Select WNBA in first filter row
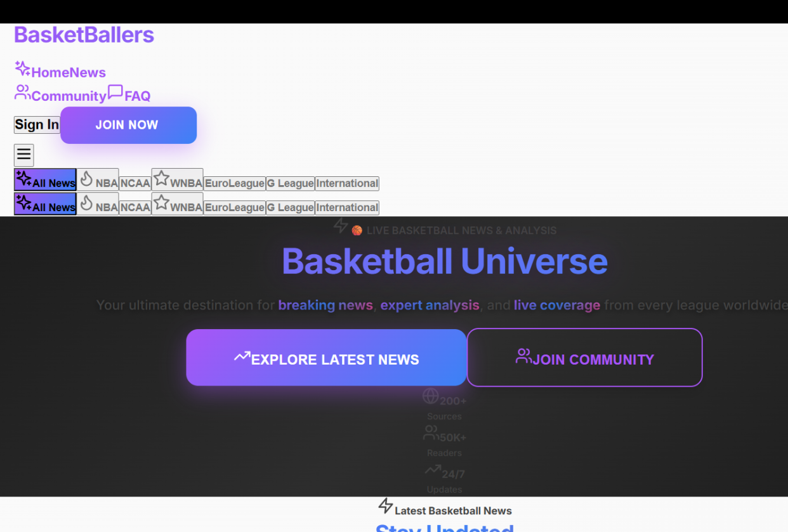Viewport: 788px width, 532px height. pyautogui.click(x=177, y=179)
